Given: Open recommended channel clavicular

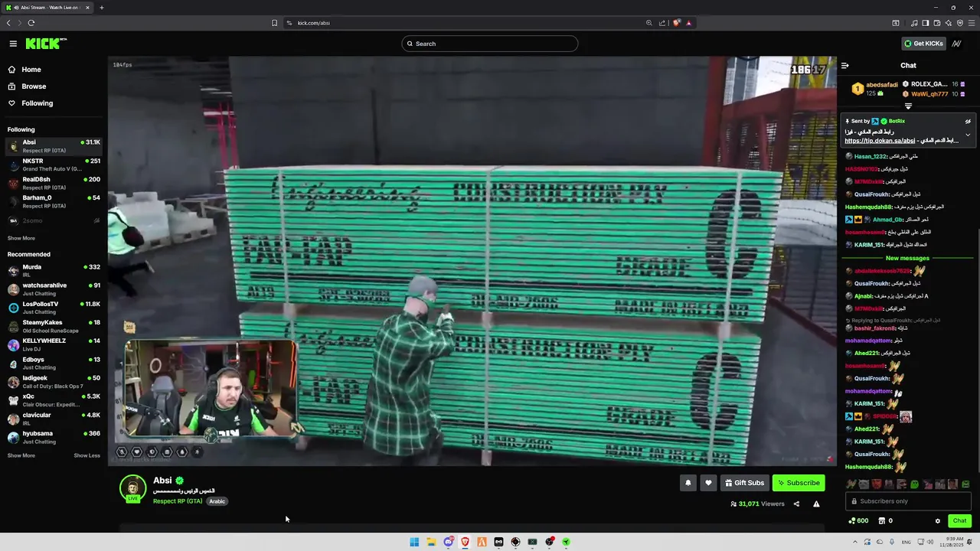Looking at the screenshot, I should (x=54, y=419).
